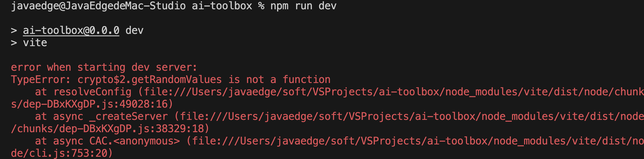
Task: Click the first '>' npm output marker
Action: (x=14, y=31)
